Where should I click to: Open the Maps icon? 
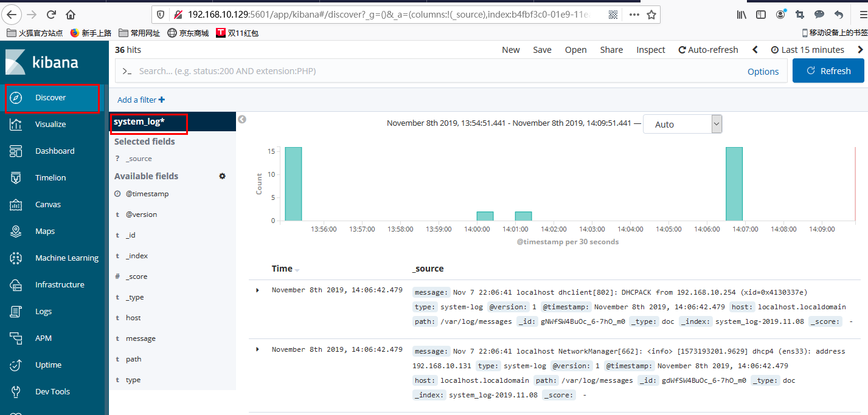(16, 232)
